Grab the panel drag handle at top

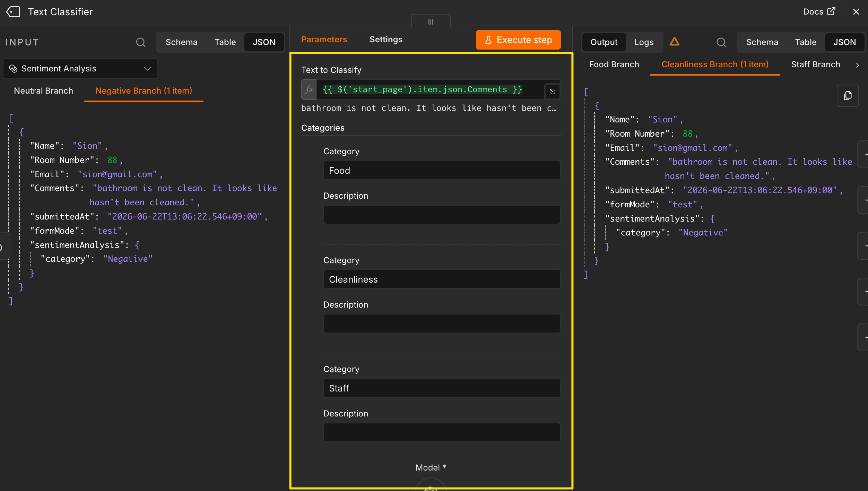coord(431,22)
